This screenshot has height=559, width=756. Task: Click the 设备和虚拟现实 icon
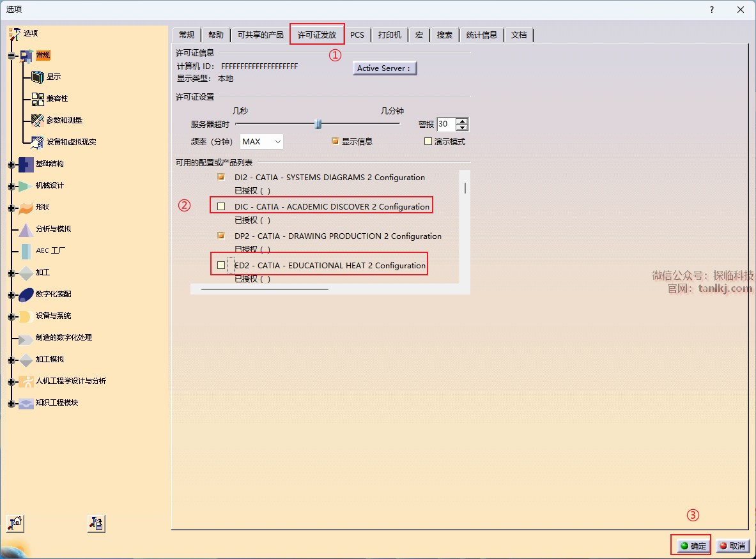tap(37, 142)
